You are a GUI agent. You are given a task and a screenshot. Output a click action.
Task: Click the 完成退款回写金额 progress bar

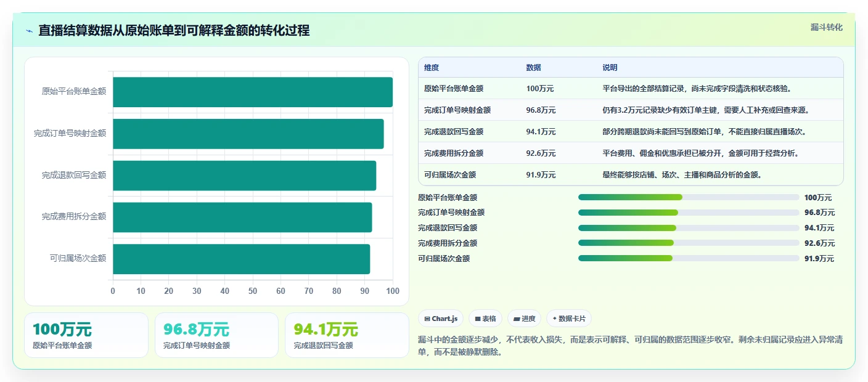689,228
